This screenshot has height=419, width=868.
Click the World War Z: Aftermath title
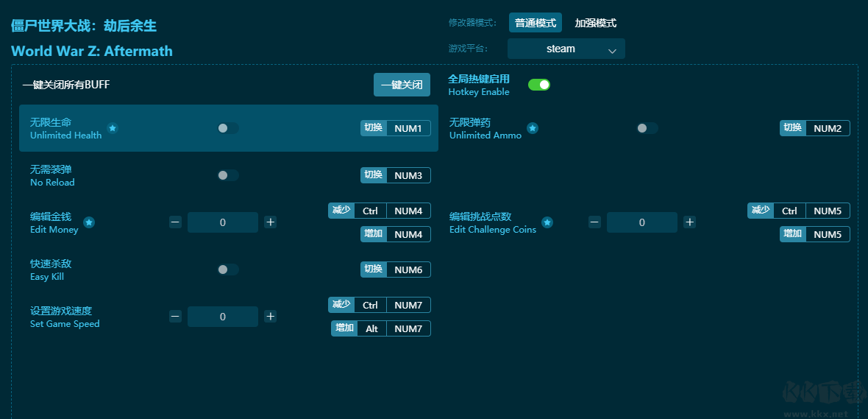pyautogui.click(x=92, y=51)
